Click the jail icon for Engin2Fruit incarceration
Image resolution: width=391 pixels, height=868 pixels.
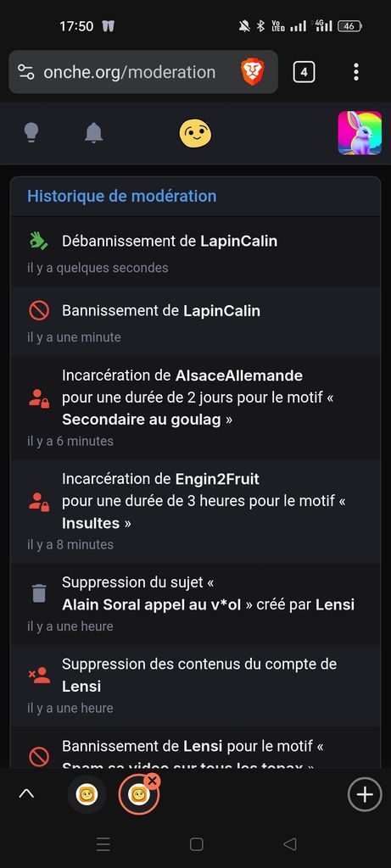pos(39,502)
